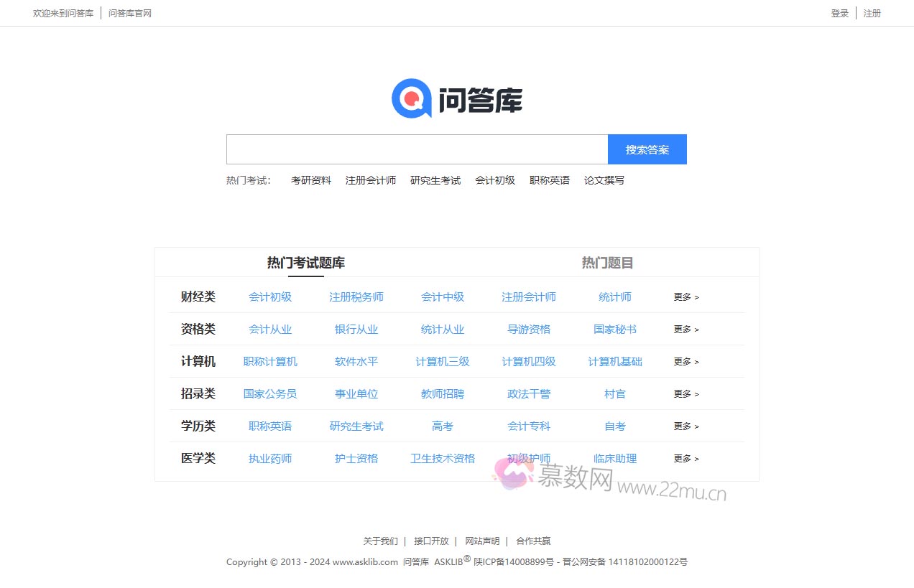
Task: Open the 高考 question bank link
Action: (x=443, y=426)
